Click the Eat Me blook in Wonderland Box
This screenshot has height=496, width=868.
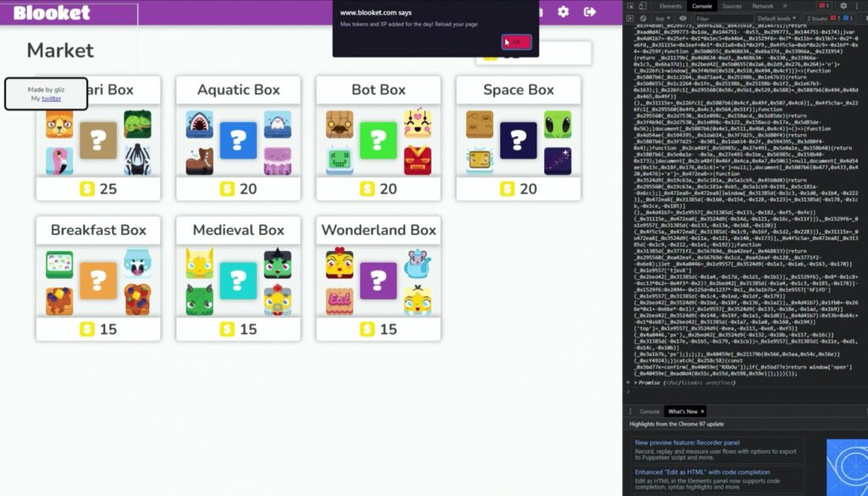[339, 301]
